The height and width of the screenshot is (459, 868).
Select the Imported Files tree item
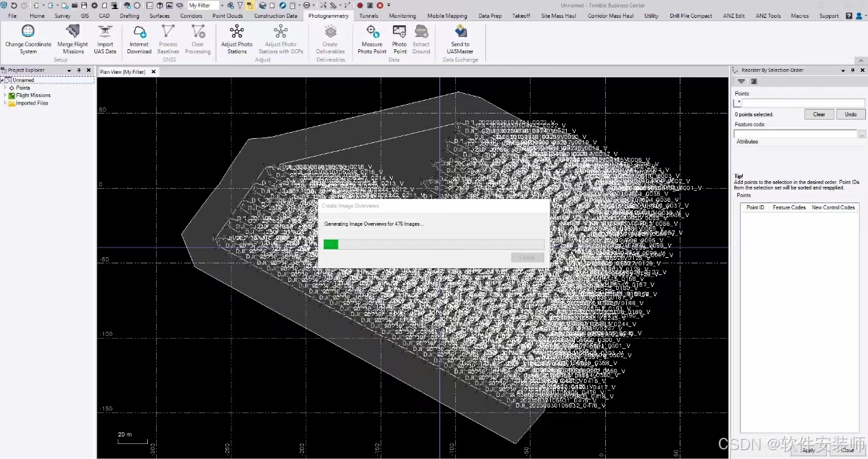pos(31,103)
